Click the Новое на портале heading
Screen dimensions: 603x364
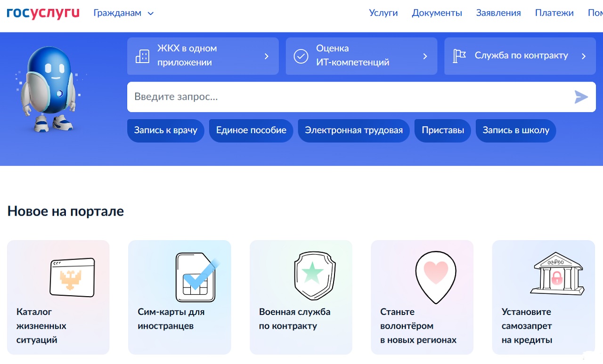pos(65,211)
